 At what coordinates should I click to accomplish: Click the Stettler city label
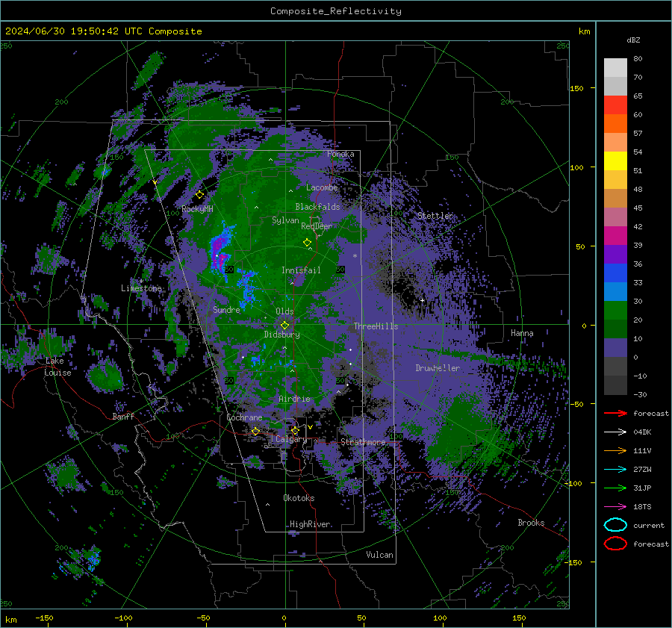click(x=435, y=216)
